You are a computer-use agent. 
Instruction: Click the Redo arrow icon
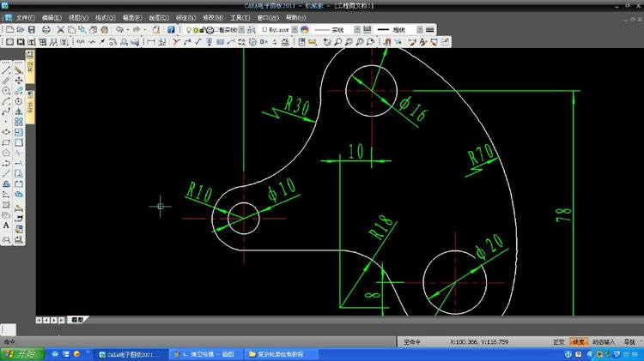137,29
